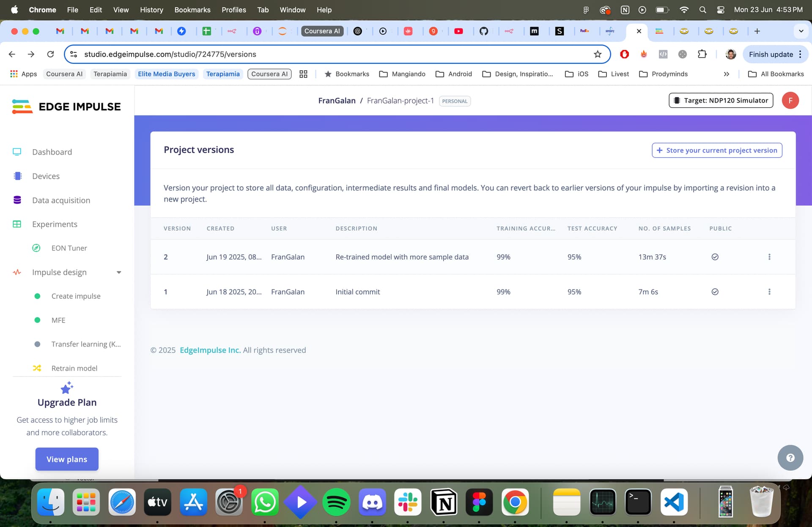
Task: Click the TRAINING ACCUR... column header
Action: pos(526,228)
